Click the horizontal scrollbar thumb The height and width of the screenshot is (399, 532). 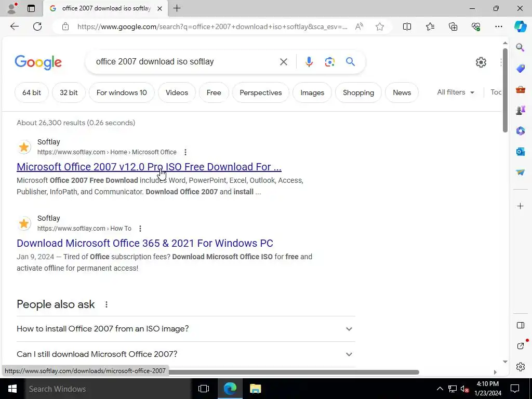tap(294, 372)
